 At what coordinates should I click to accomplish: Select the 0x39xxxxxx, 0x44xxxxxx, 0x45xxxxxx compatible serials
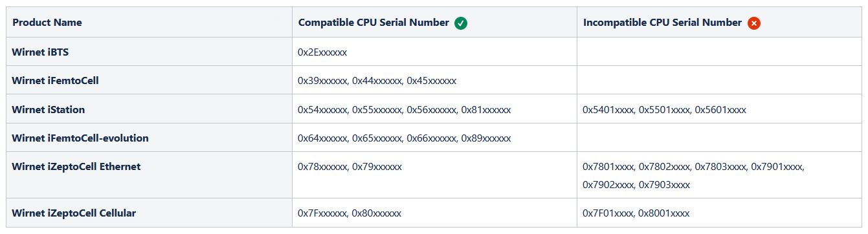click(x=377, y=81)
